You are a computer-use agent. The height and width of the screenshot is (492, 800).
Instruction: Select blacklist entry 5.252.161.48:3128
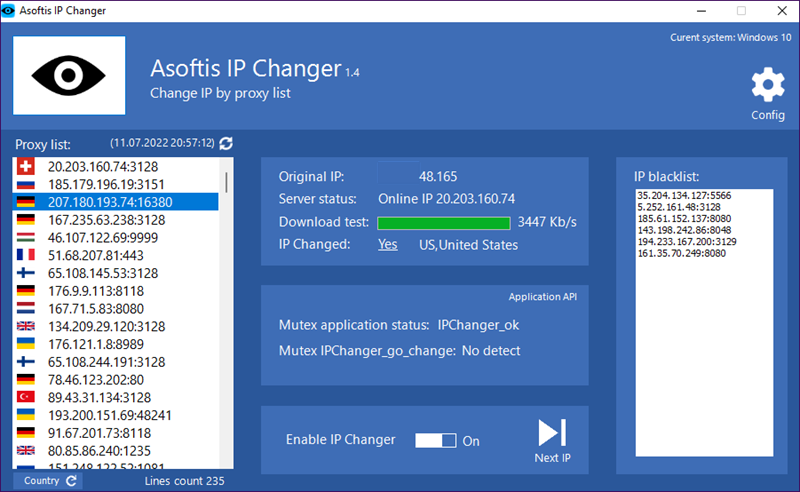tap(679, 207)
